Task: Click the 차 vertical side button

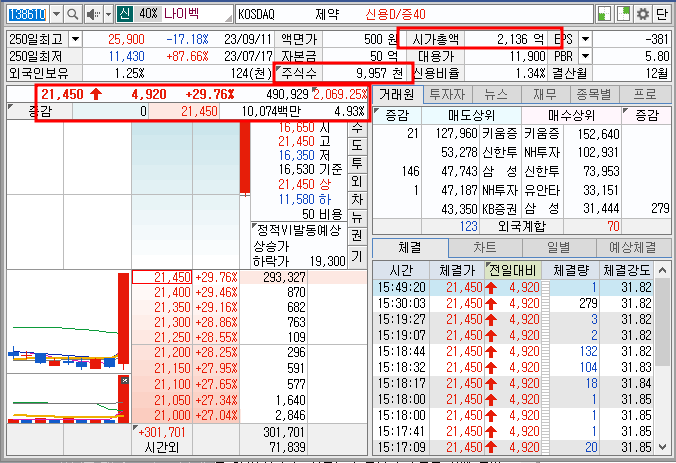Action: (357, 200)
